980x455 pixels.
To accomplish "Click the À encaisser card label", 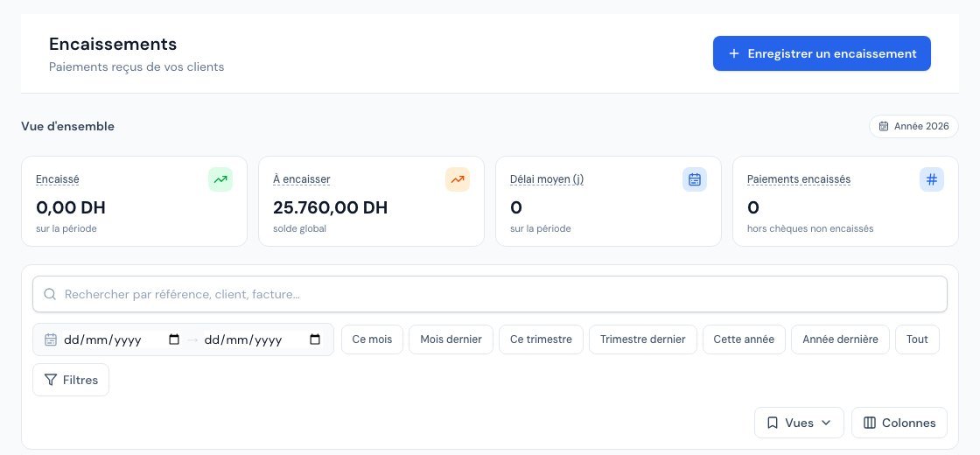I will (x=301, y=179).
